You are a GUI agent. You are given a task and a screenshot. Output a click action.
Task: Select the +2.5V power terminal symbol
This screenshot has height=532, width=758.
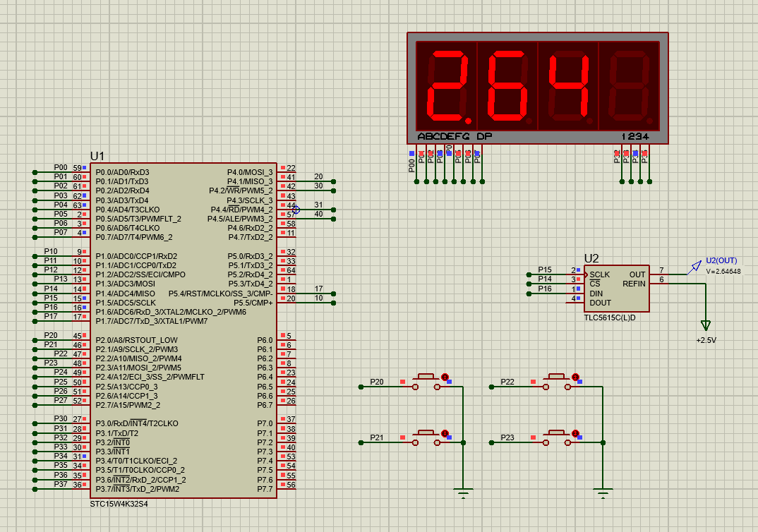(x=705, y=325)
